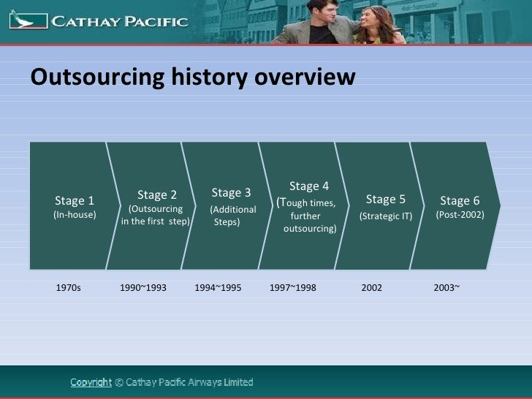This screenshot has height=399, width=532.
Task: Open the Copyright link in the footer
Action: [91, 382]
